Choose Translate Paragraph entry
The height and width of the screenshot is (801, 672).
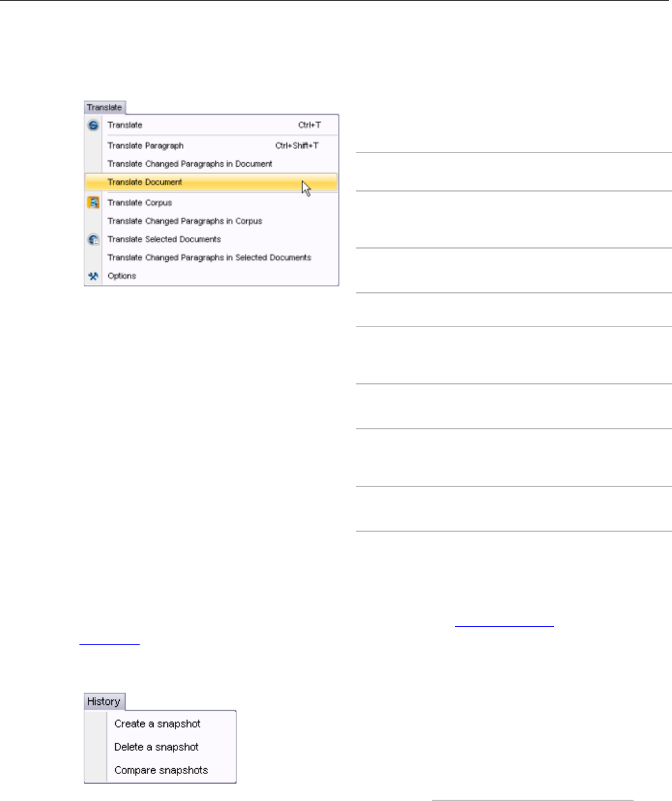click(x=211, y=145)
